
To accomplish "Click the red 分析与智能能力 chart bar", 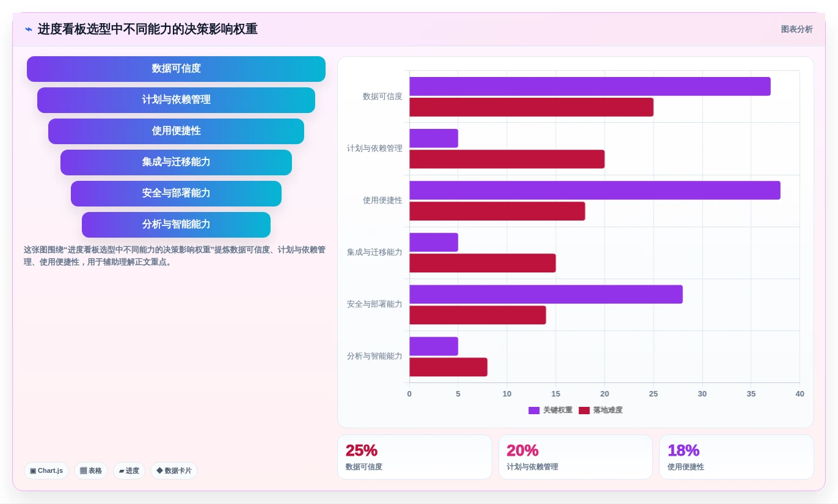I will coord(448,367).
